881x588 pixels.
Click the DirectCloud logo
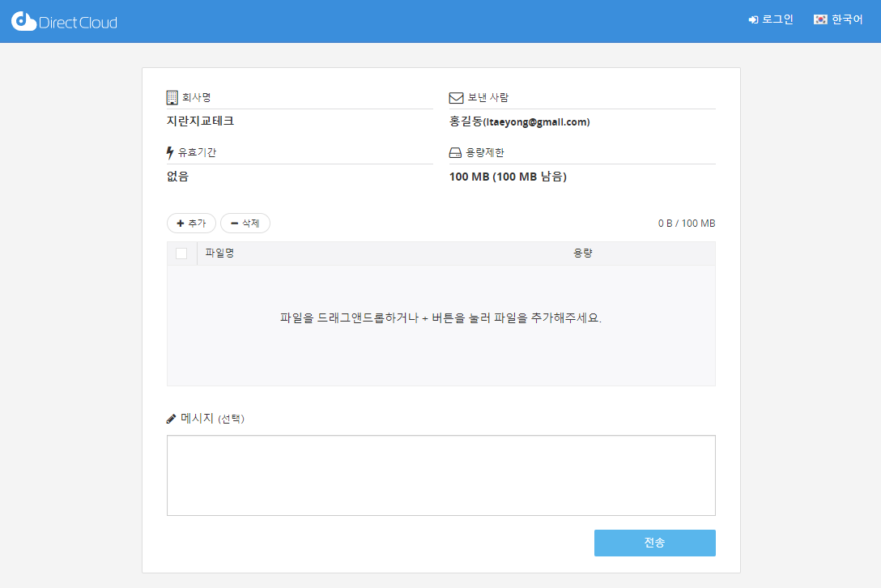(64, 22)
